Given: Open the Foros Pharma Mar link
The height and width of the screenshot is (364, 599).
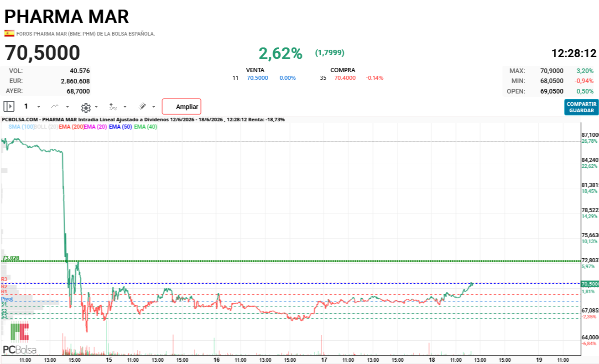Looking at the screenshot, I should pos(86,34).
